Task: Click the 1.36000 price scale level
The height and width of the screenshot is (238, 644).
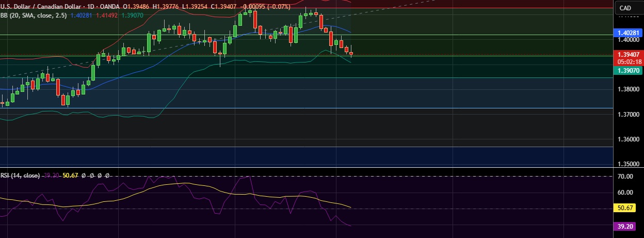Action: click(629, 139)
